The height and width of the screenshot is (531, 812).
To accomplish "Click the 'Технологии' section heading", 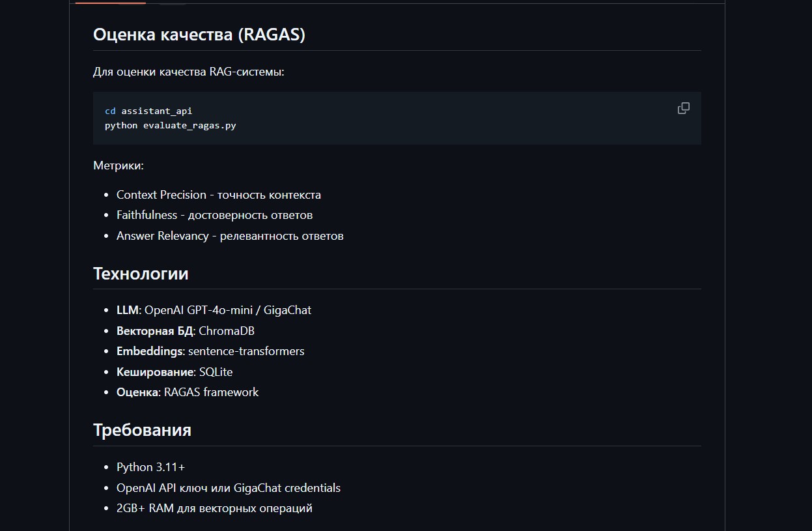I will coord(141,274).
